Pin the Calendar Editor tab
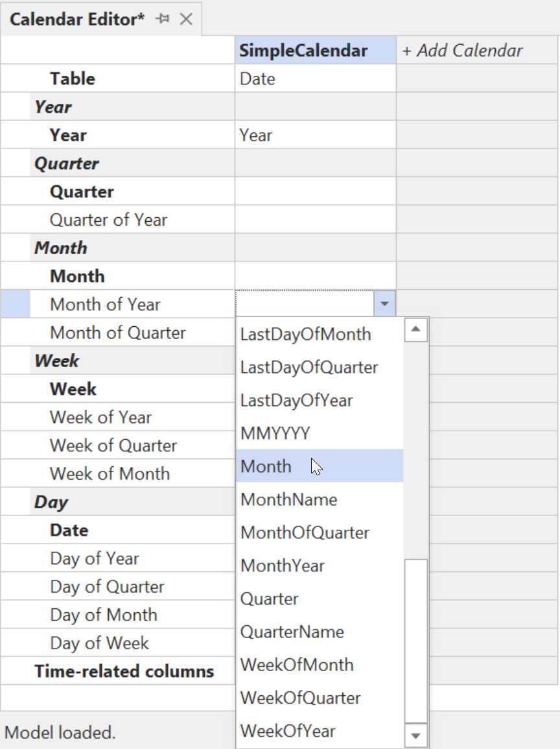 (x=163, y=19)
